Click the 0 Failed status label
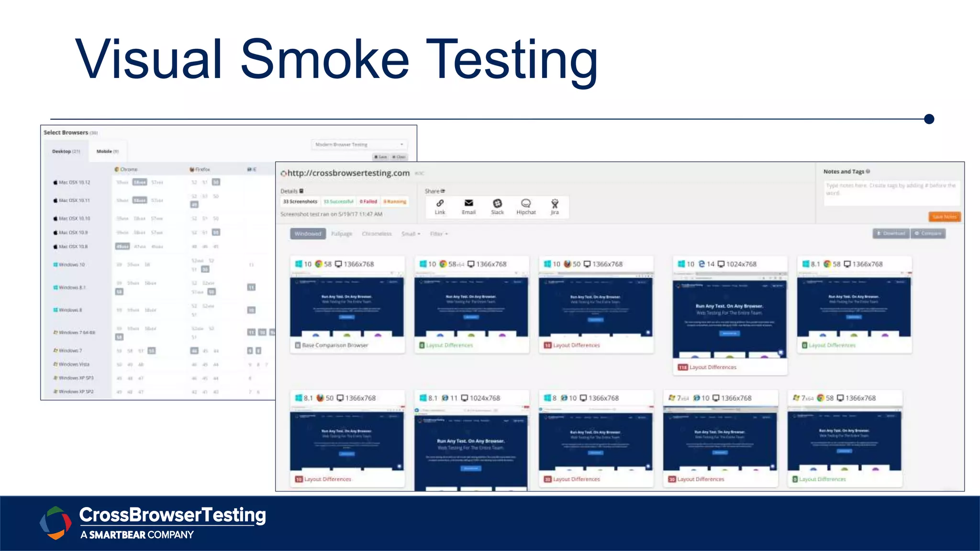 coord(368,201)
